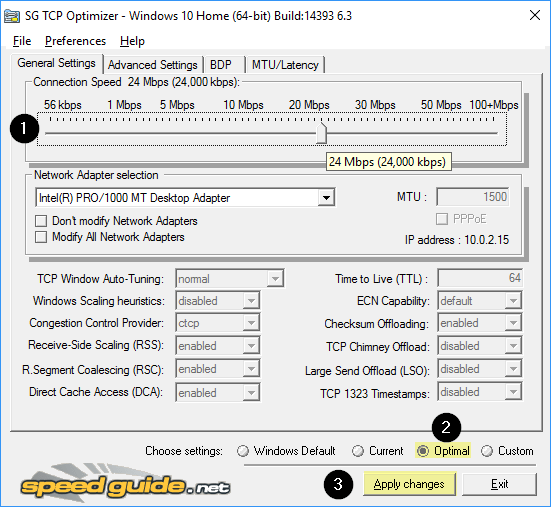
Task: Click the MTU value field
Action: click(x=473, y=197)
